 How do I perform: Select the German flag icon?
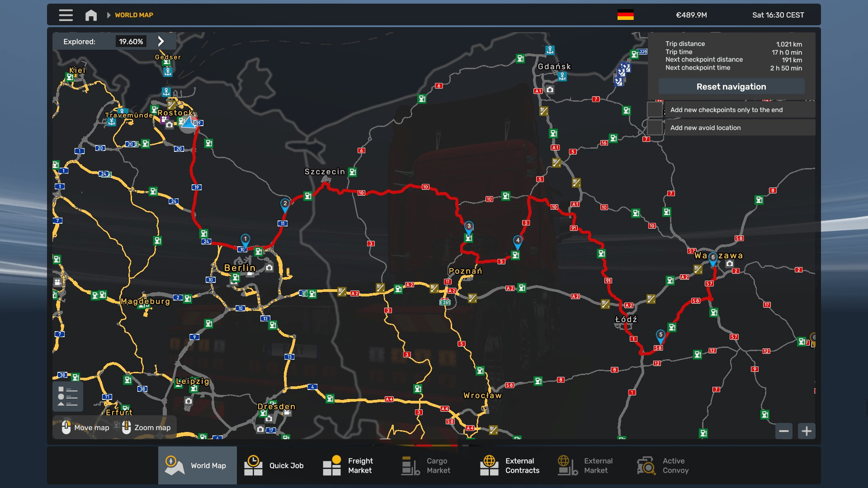click(625, 14)
